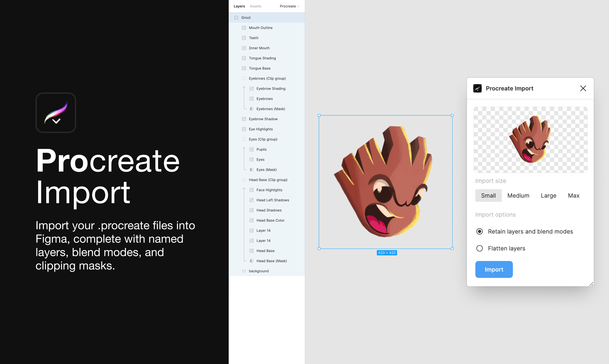Viewport: 609px width, 364px height.
Task: Click the Face Highlights layer image icon
Action: point(252,190)
